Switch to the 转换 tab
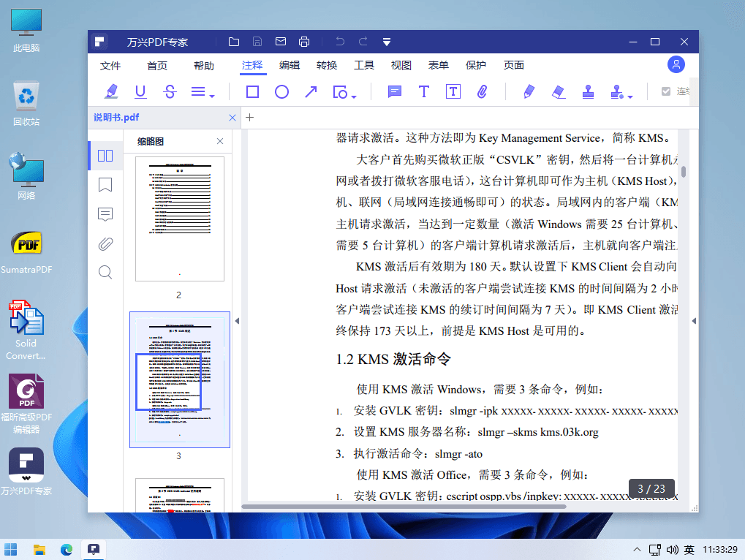This screenshot has width=745, height=560. click(x=327, y=65)
